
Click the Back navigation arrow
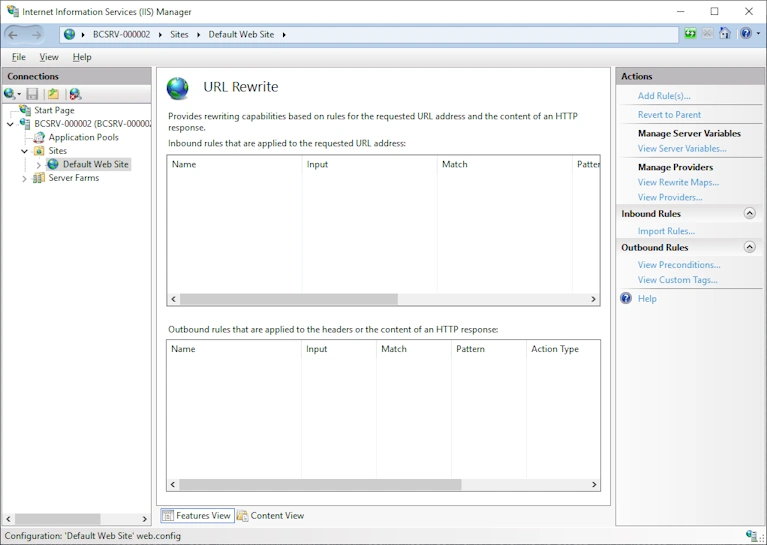(x=13, y=35)
